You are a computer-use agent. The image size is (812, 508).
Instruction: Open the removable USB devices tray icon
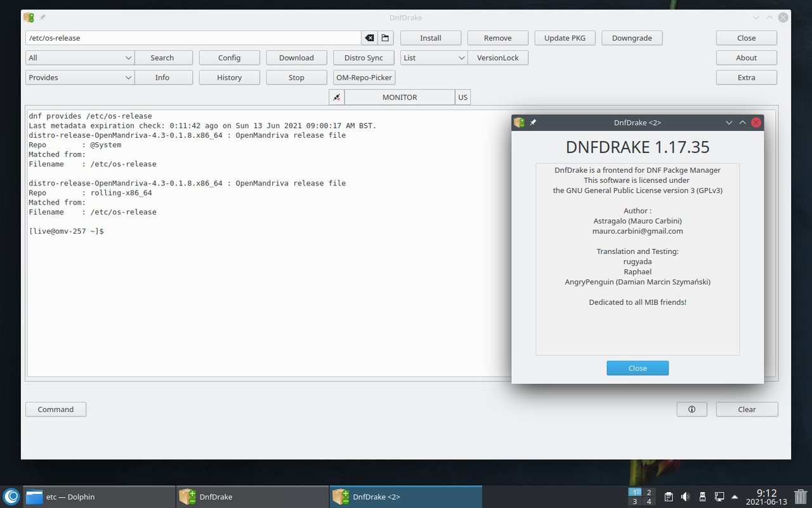(x=702, y=497)
